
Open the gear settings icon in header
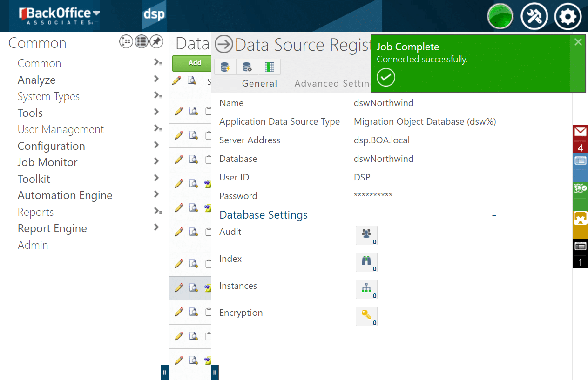pyautogui.click(x=568, y=17)
